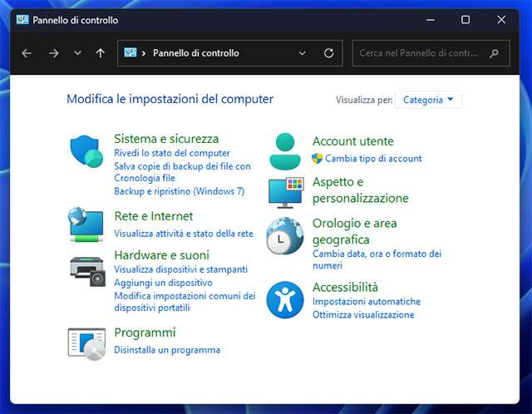Open the Accessibilità figure icon

click(x=285, y=299)
